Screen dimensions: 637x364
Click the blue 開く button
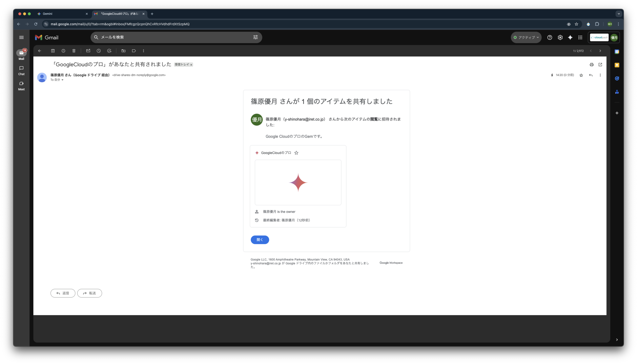pos(260,240)
